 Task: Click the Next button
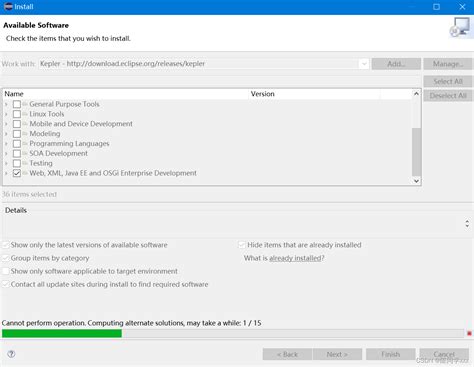click(x=337, y=354)
